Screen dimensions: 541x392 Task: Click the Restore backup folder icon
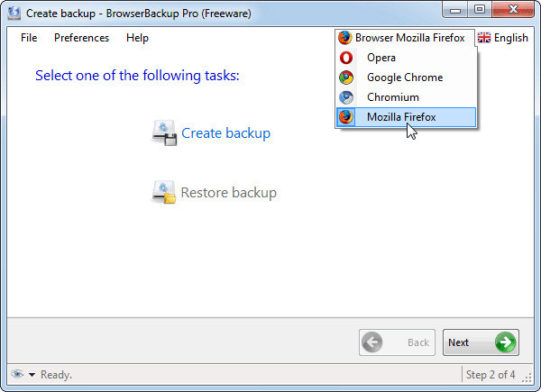pyautogui.click(x=164, y=192)
